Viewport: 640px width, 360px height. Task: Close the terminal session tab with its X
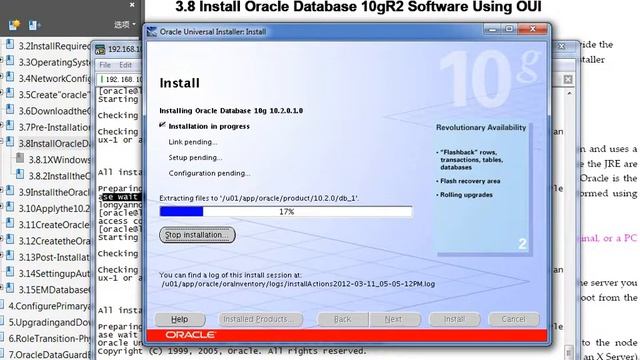(x=568, y=79)
